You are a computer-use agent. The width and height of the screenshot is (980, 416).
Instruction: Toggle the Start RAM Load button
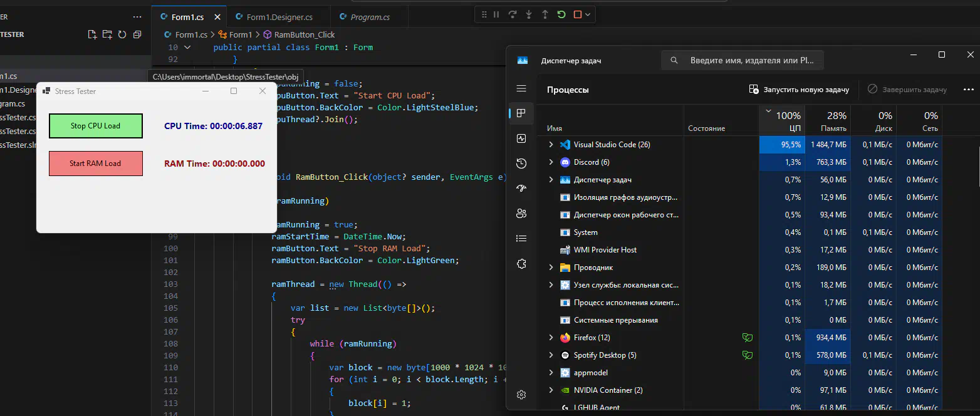point(95,164)
